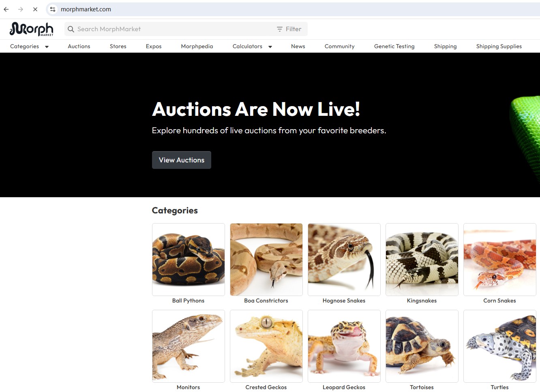
Task: Select Genetic Testing in navigation
Action: pyautogui.click(x=394, y=47)
